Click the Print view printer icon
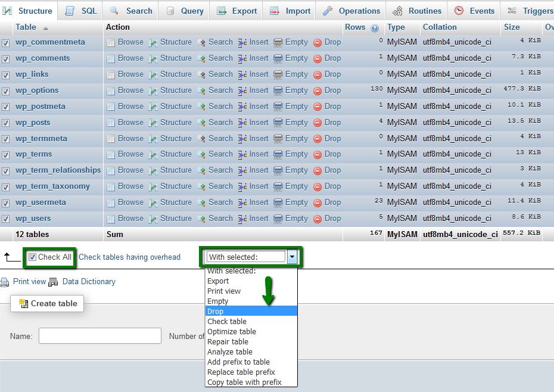 (x=5, y=282)
